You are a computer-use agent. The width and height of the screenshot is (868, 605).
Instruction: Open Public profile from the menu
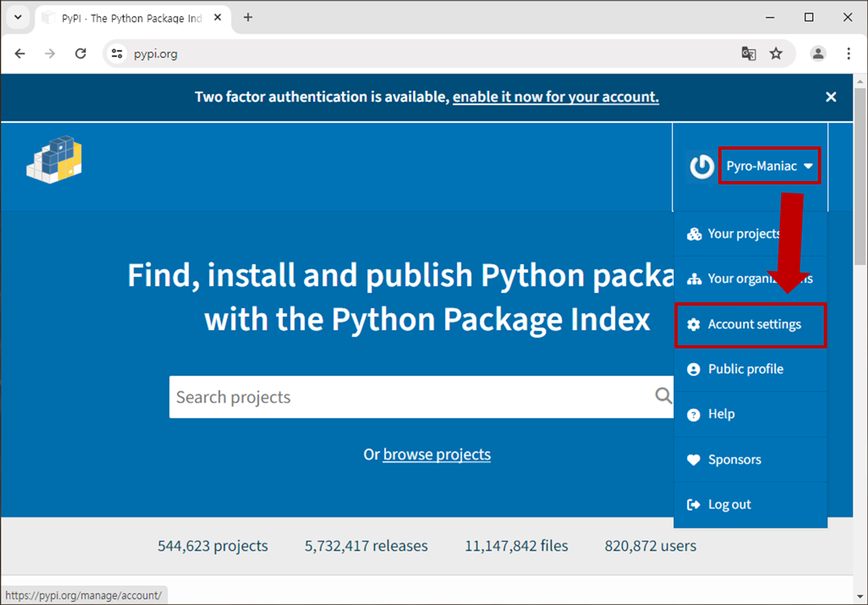point(750,369)
